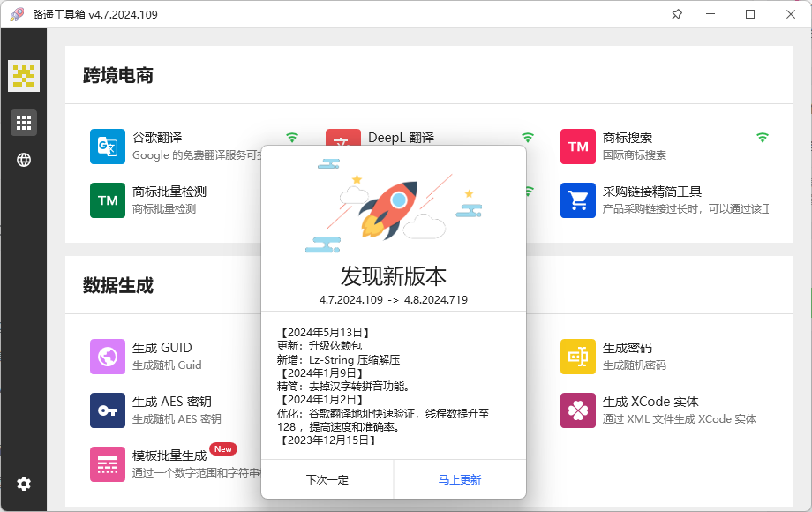Select the 生成 AES 密钥 key icon
Screen dimensions: 812x512
click(107, 410)
